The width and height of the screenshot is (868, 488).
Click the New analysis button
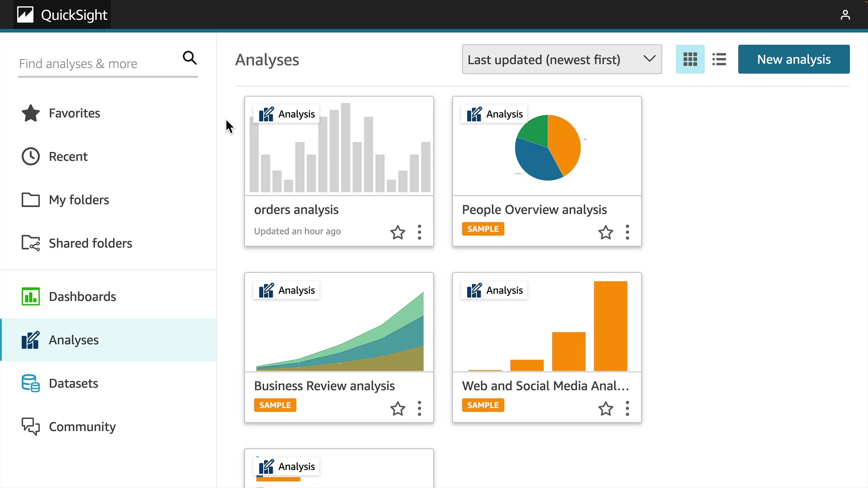[793, 59]
